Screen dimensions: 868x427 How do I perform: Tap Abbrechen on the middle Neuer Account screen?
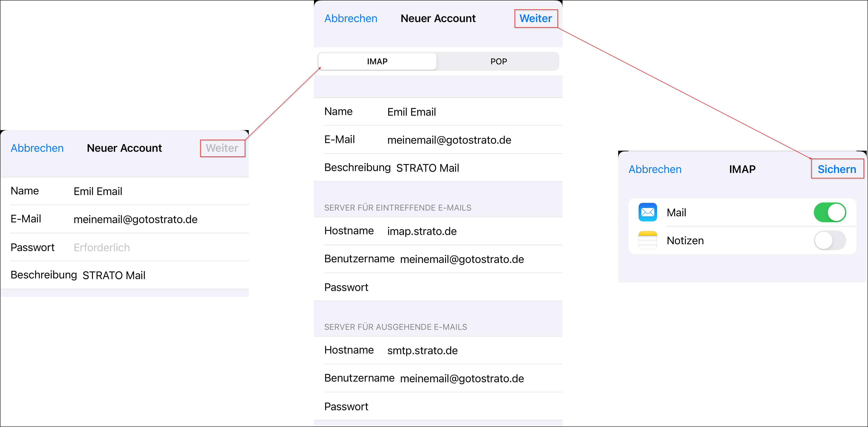[351, 18]
